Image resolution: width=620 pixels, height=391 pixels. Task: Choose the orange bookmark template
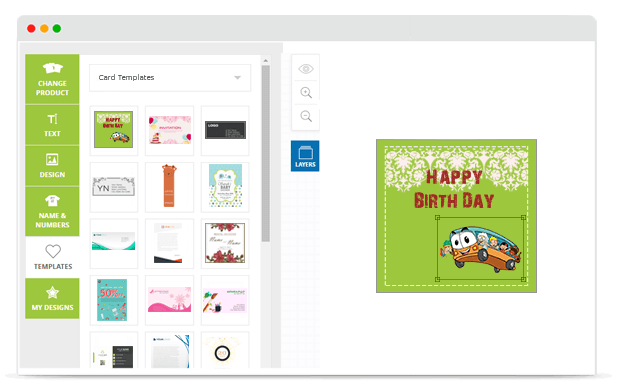170,187
